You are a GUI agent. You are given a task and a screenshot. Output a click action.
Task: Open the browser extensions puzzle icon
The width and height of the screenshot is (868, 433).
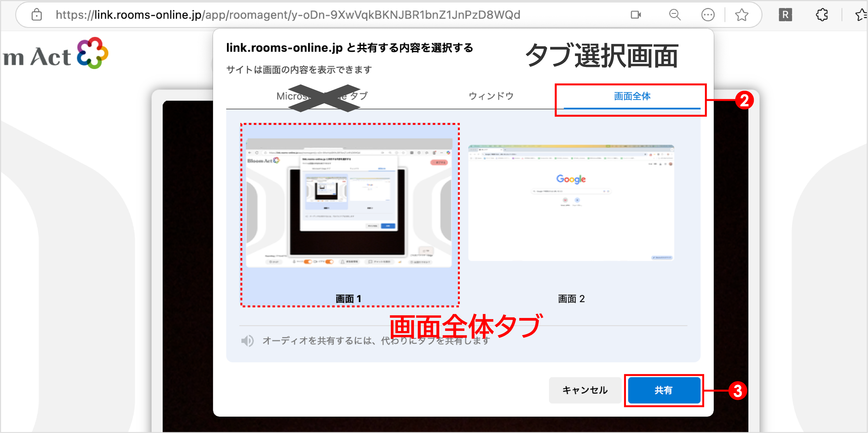[x=822, y=15]
